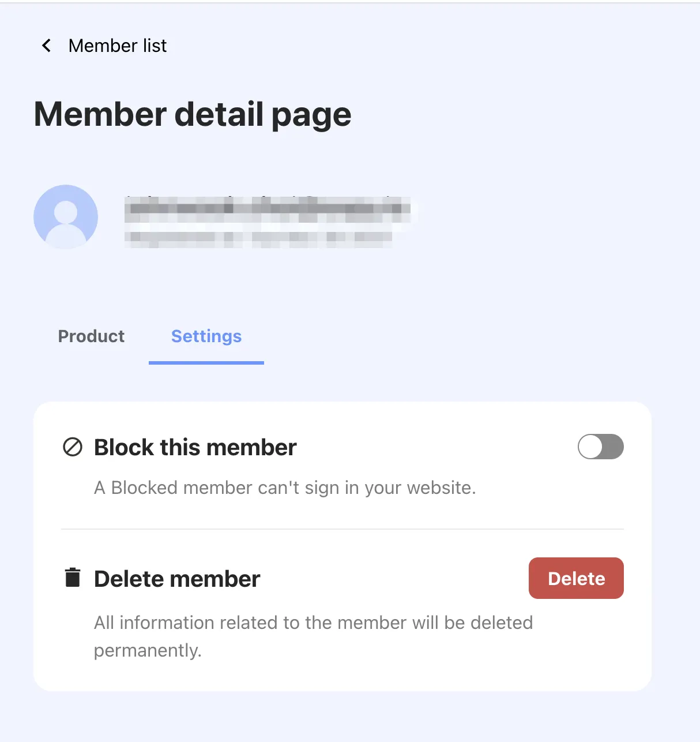700x742 pixels.
Task: Click the back chevron arrow icon
Action: tap(47, 46)
